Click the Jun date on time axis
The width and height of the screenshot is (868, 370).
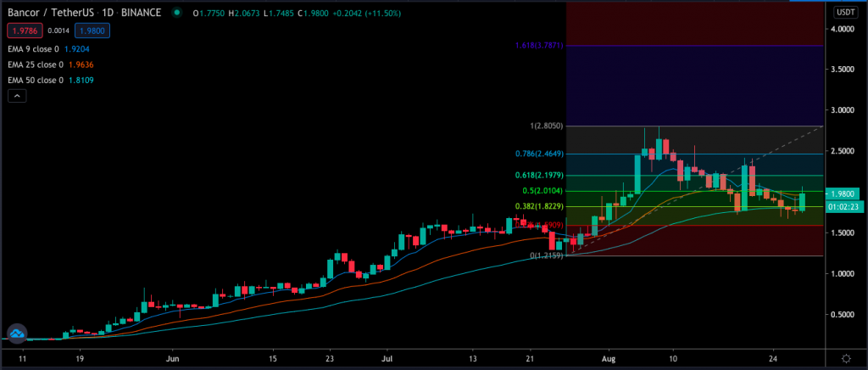[172, 359]
